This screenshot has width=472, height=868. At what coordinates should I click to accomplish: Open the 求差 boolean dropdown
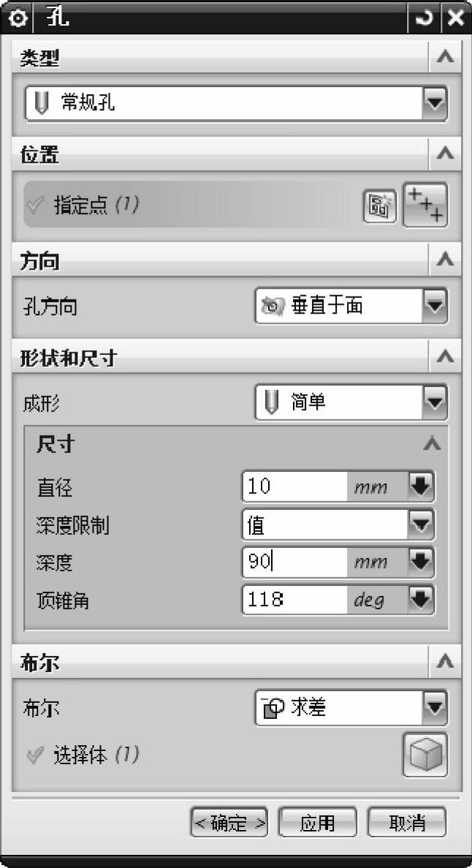pyautogui.click(x=351, y=707)
